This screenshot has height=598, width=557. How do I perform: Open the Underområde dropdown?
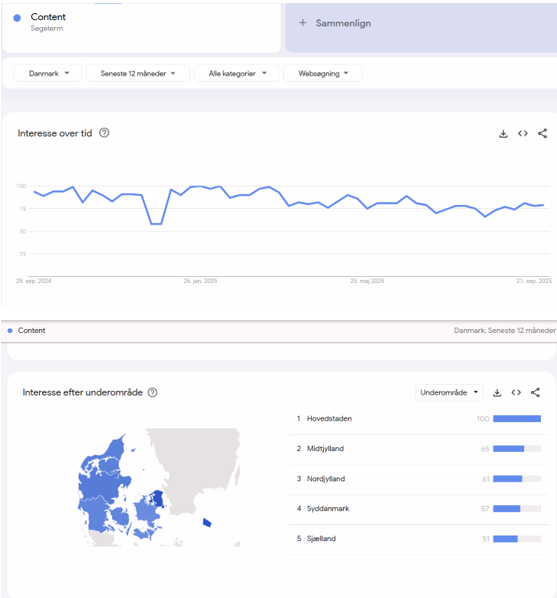449,392
